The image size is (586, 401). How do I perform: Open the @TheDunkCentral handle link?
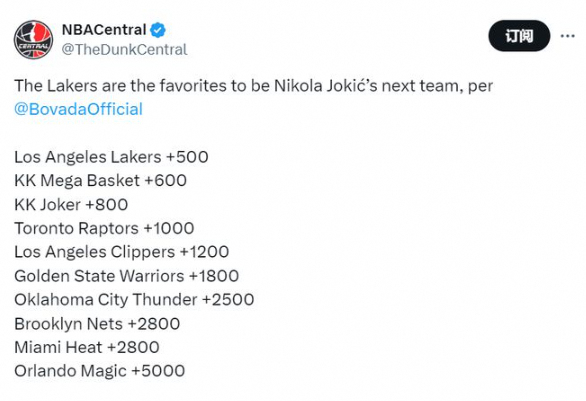click(x=124, y=49)
